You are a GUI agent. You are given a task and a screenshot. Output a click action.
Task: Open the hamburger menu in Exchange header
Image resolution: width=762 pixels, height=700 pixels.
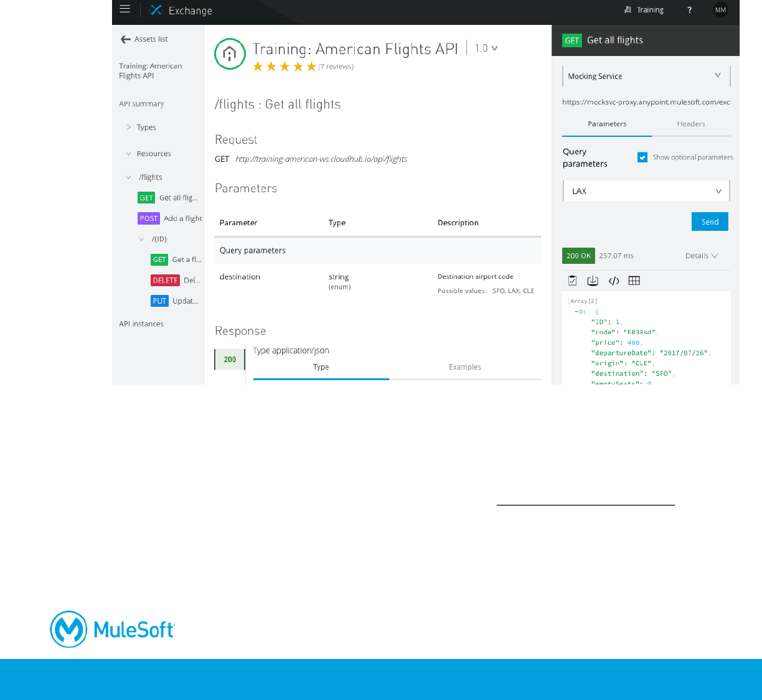point(125,9)
